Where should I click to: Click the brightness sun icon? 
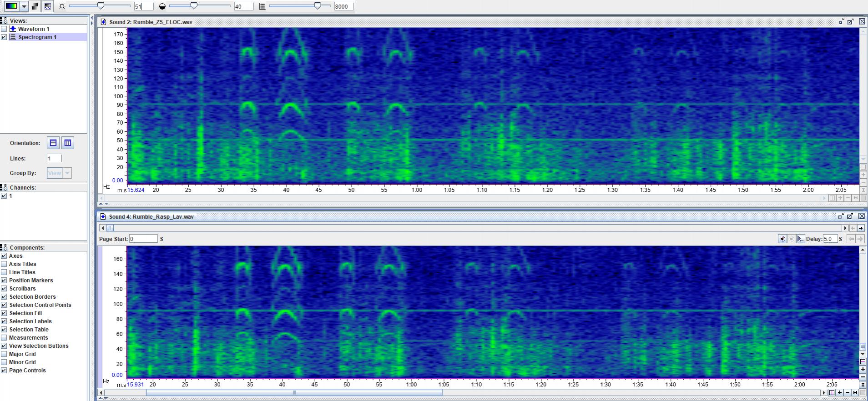tap(62, 6)
